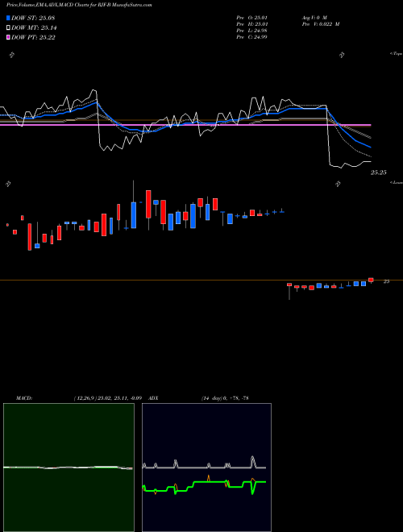This screenshot has width=403, height=532.
Task: Click the MACD '(12,26,9) 25.02, 25.11, -0.09' values
Action: tap(107, 397)
